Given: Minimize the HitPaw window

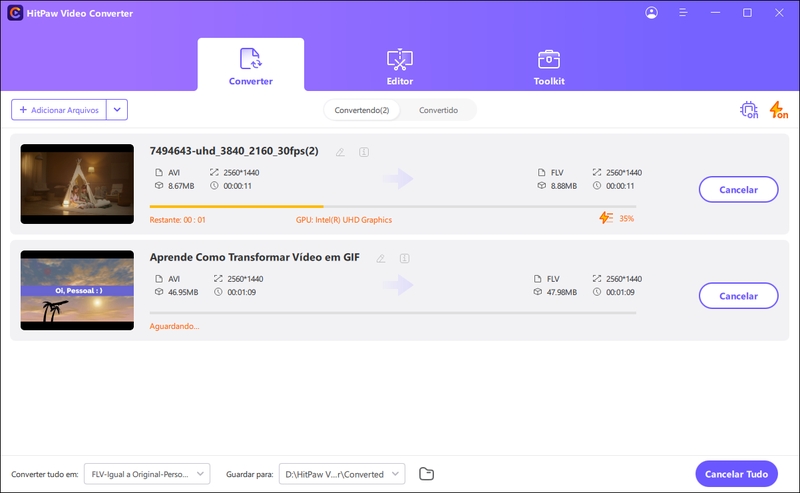Looking at the screenshot, I should click(x=715, y=13).
